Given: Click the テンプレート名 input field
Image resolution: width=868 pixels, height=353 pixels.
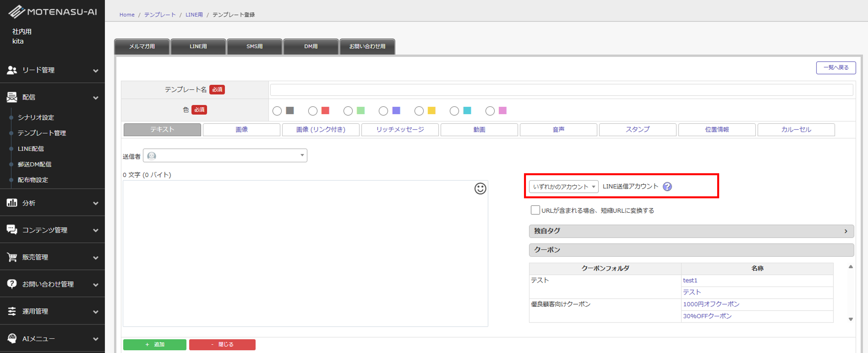Looking at the screenshot, I should click(x=561, y=90).
